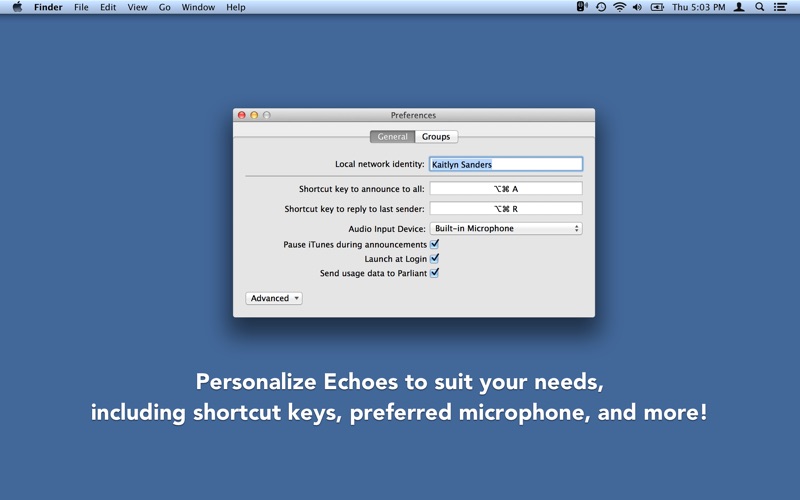This screenshot has width=800, height=500.
Task: Toggle Send usage data to Parliant
Action: click(435, 273)
